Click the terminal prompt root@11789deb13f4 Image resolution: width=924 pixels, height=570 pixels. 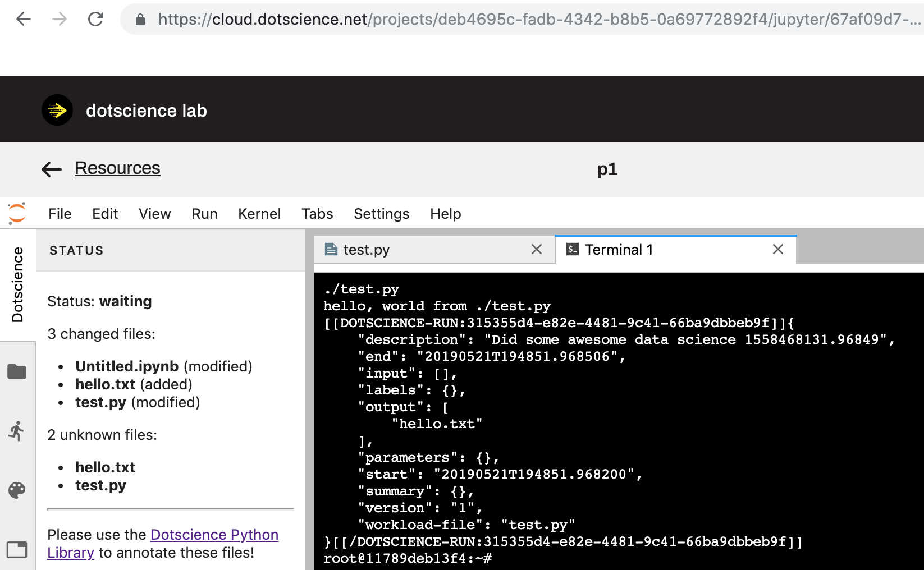[408, 558]
